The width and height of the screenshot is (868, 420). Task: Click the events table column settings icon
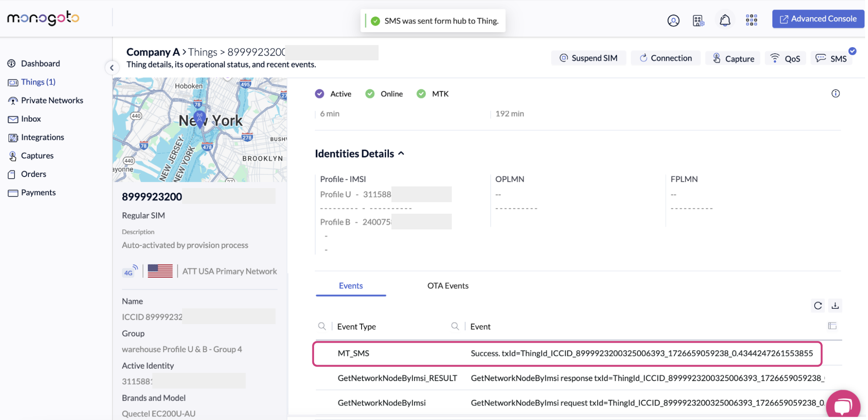pyautogui.click(x=832, y=326)
